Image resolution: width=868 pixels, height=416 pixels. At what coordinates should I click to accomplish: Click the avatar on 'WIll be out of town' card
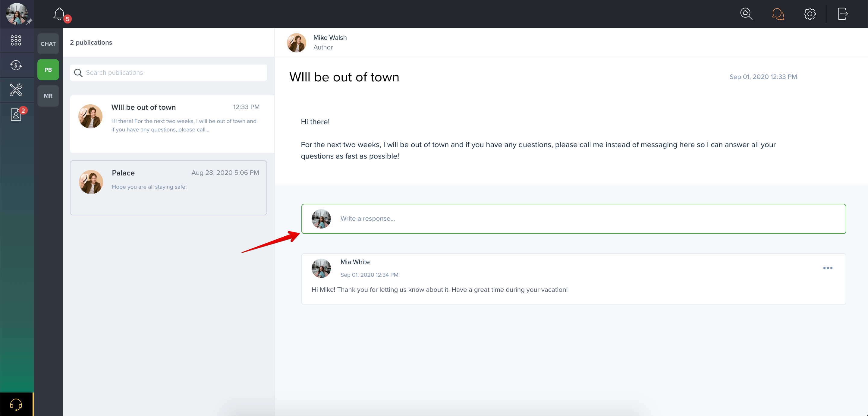pos(90,116)
